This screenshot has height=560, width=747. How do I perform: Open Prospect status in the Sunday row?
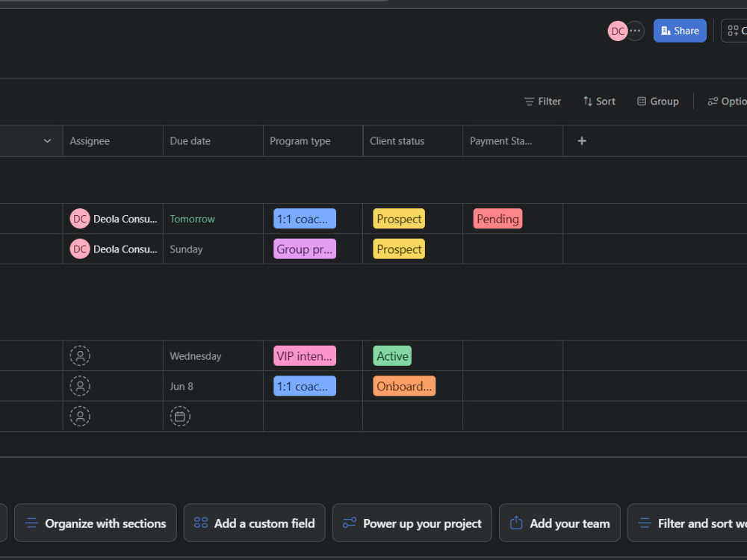coord(399,249)
